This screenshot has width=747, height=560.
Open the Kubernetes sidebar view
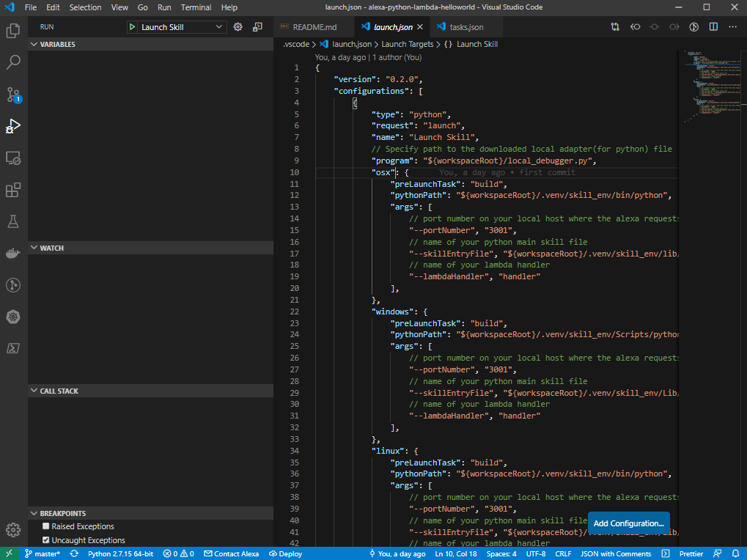[x=13, y=317]
